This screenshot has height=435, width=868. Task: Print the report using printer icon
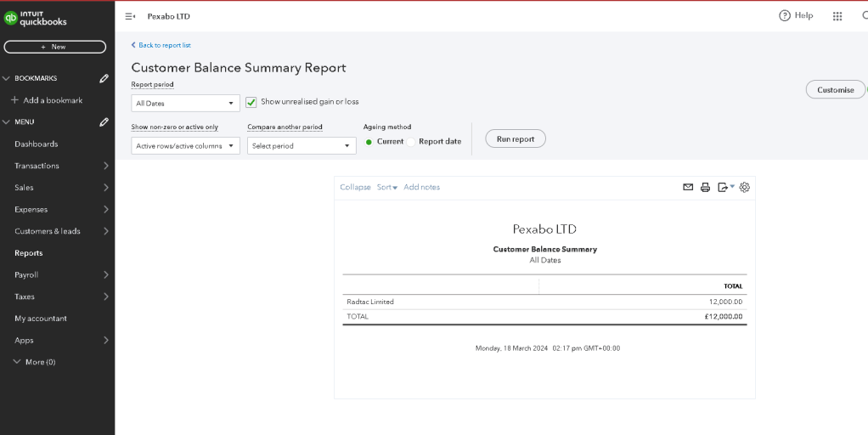(x=705, y=187)
